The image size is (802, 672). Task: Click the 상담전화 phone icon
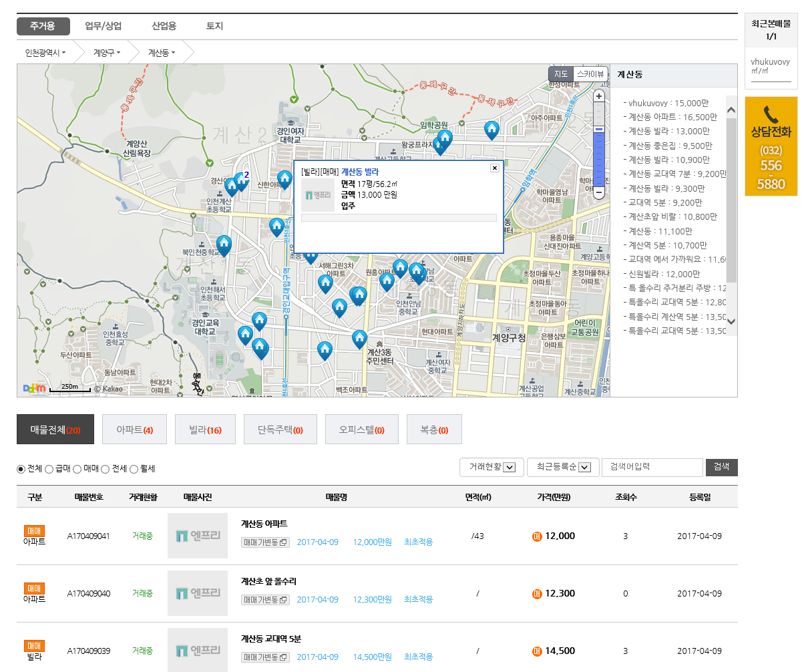pos(771,114)
